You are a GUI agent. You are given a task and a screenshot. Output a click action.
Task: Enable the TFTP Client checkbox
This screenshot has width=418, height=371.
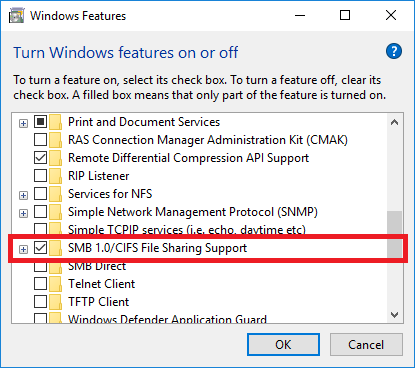coord(40,302)
